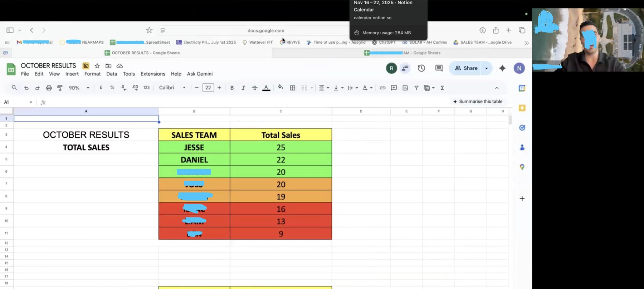This screenshot has width=644, height=289.
Task: Click the search menus magnifier icon
Action: point(14,88)
